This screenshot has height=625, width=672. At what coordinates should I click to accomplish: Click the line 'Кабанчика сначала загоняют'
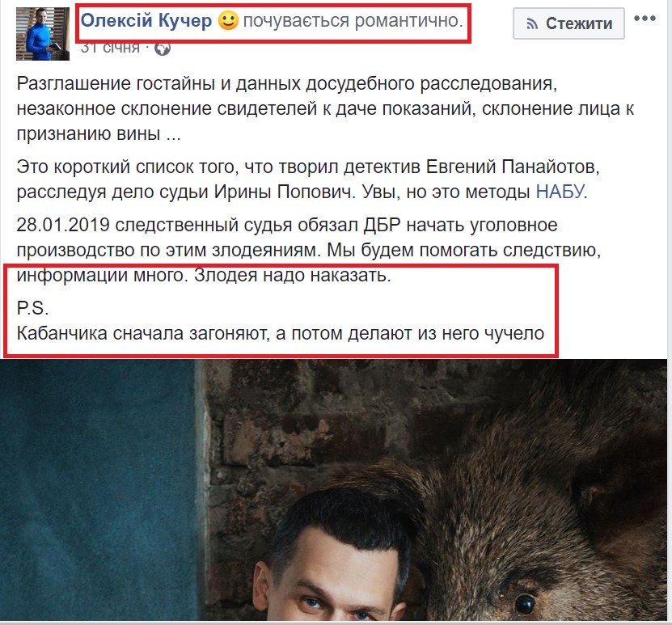[x=281, y=333]
